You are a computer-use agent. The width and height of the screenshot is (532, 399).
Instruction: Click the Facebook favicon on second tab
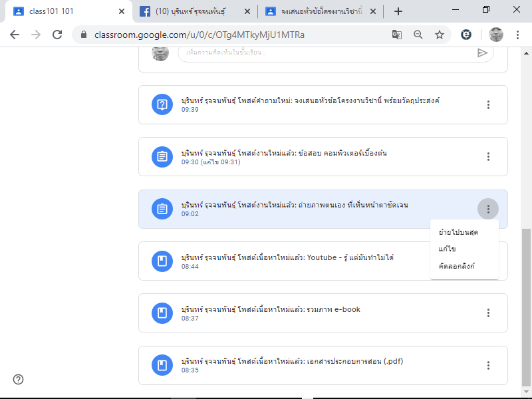[x=145, y=11]
